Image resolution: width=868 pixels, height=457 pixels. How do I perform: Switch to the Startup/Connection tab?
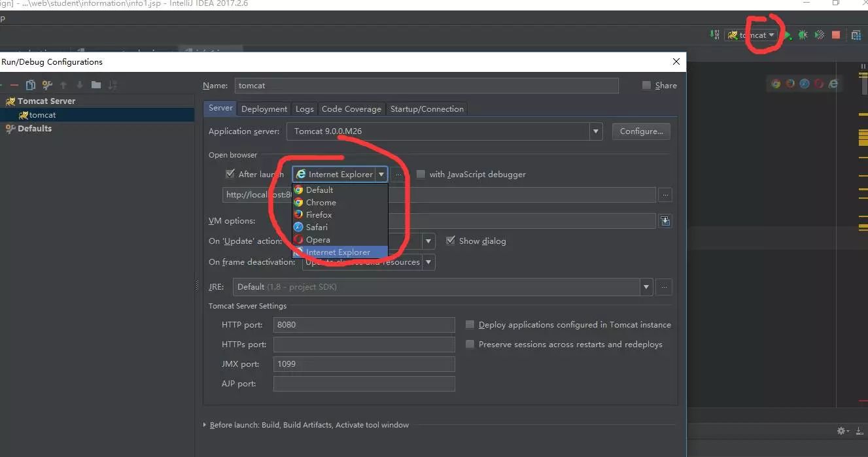point(427,109)
